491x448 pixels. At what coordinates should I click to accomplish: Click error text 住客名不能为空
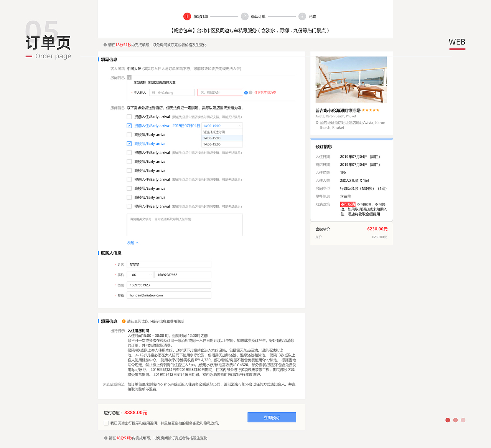(265, 93)
